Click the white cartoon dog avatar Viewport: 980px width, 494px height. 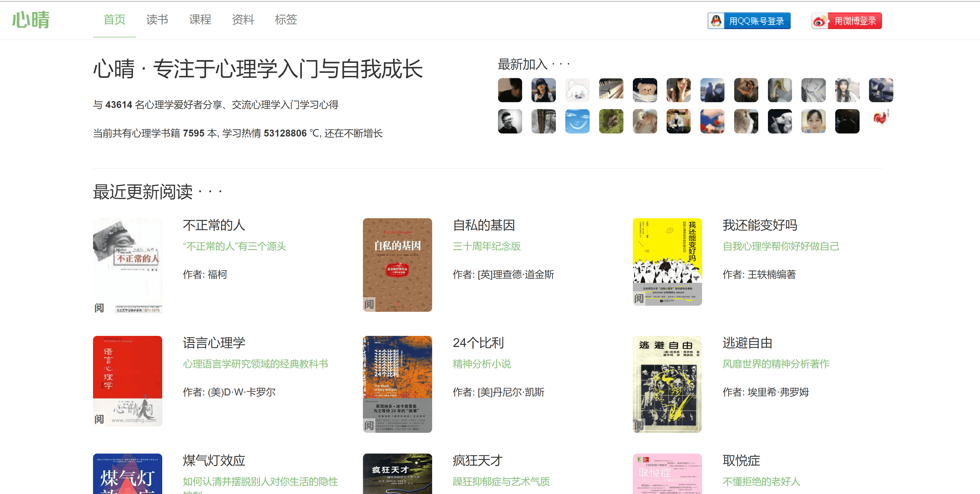pos(577,90)
